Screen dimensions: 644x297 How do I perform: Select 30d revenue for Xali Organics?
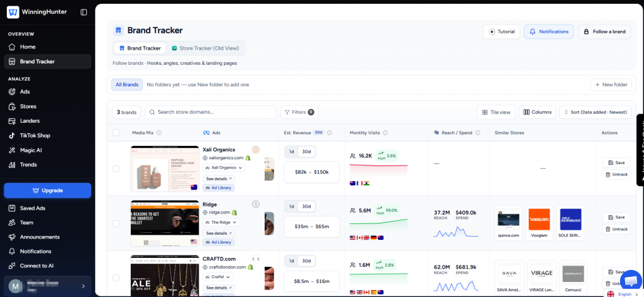click(x=306, y=152)
